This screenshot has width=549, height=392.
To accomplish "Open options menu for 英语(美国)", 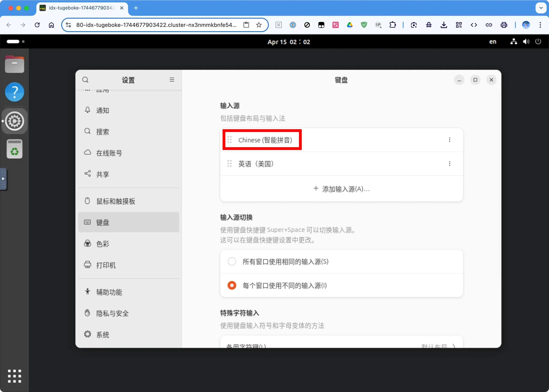I will coord(449,164).
